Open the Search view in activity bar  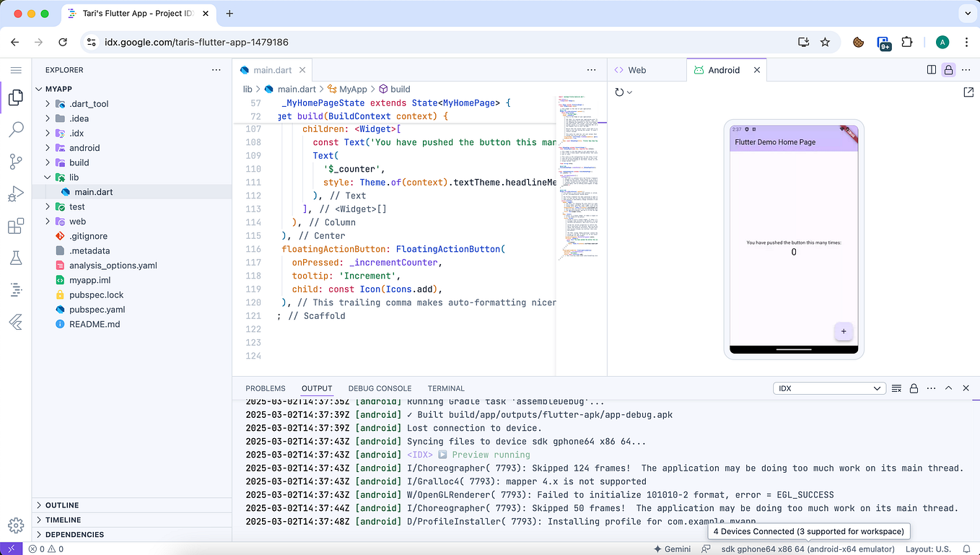pos(16,130)
